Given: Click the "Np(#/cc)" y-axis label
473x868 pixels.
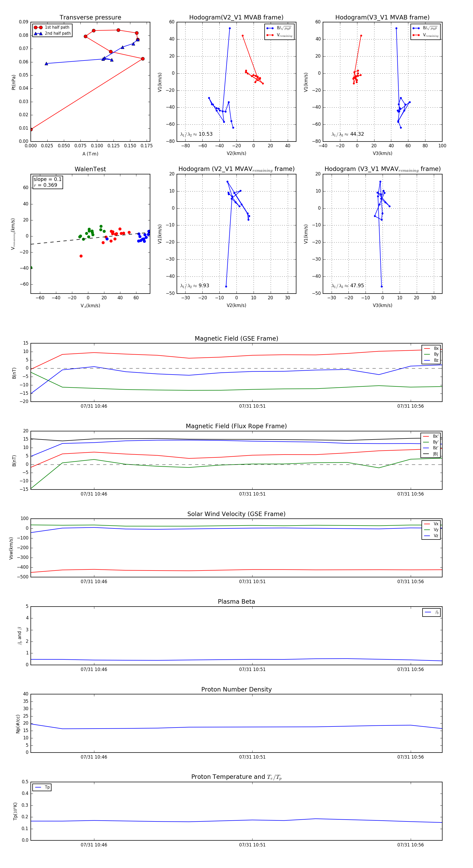Looking at the screenshot, I should pyautogui.click(x=18, y=724).
